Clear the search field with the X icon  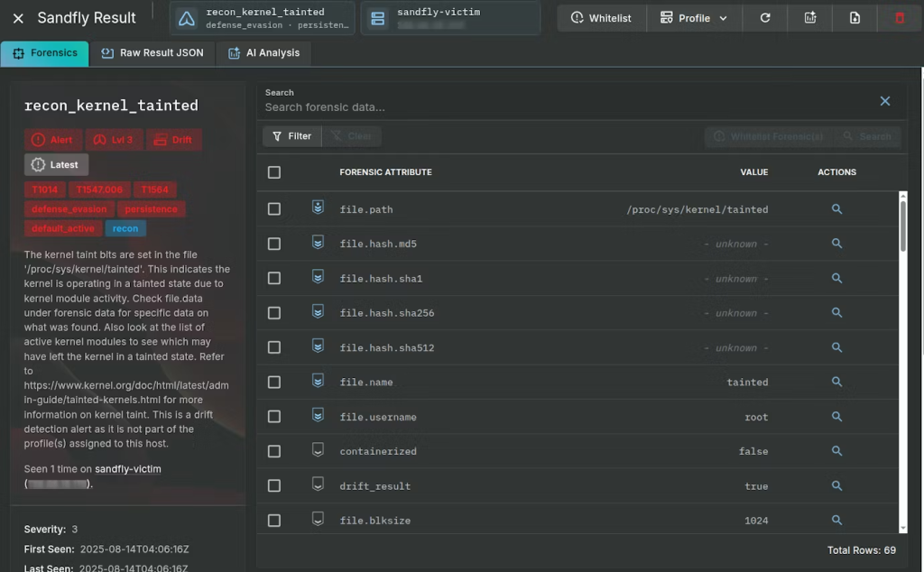tap(884, 101)
